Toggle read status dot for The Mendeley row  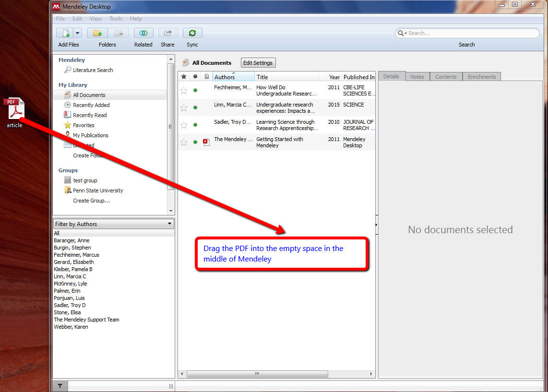coord(195,142)
